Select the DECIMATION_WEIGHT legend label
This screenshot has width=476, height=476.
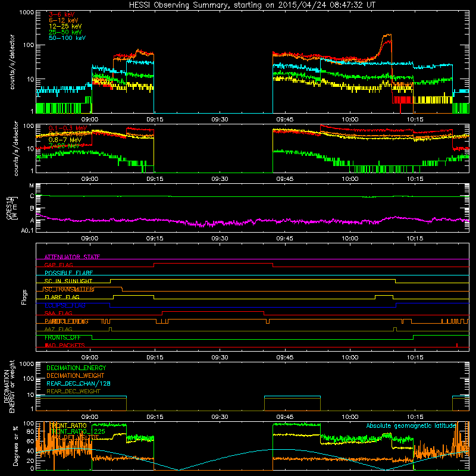click(x=76, y=375)
